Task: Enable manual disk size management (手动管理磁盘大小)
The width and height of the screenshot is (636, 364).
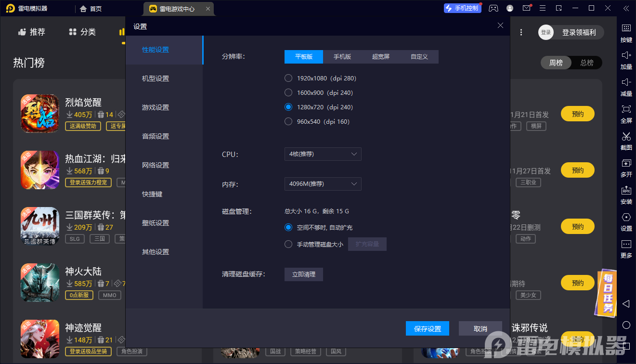Action: 288,244
